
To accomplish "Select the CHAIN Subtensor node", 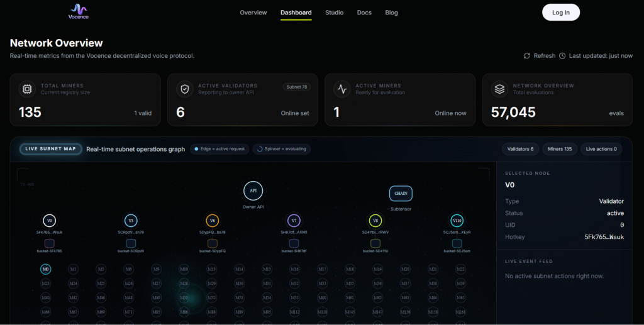I will click(x=401, y=193).
